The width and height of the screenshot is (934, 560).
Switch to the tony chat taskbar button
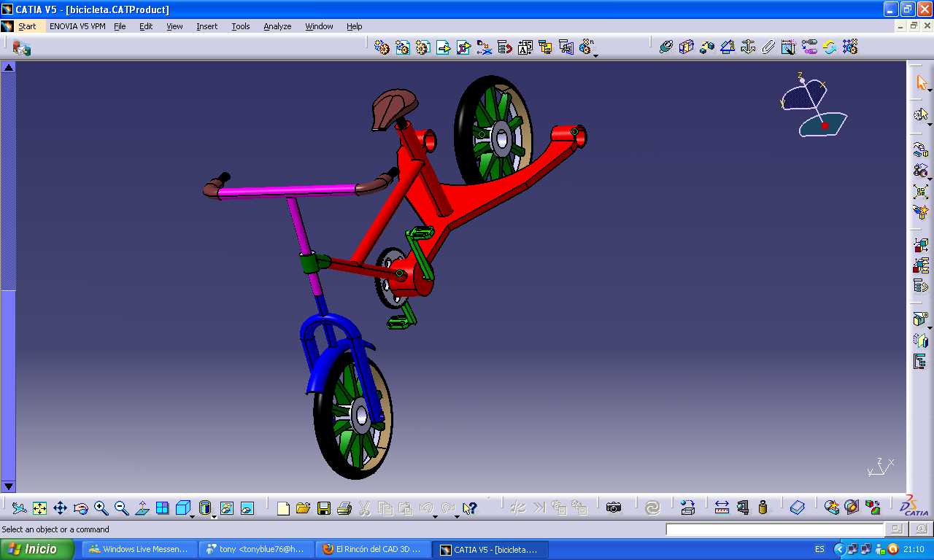(x=255, y=549)
